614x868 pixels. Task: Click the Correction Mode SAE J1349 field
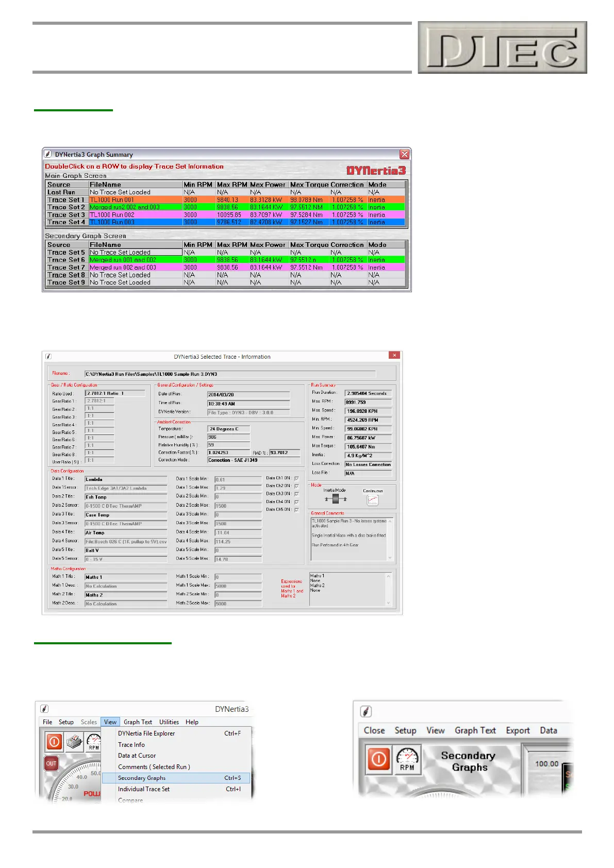(x=254, y=460)
